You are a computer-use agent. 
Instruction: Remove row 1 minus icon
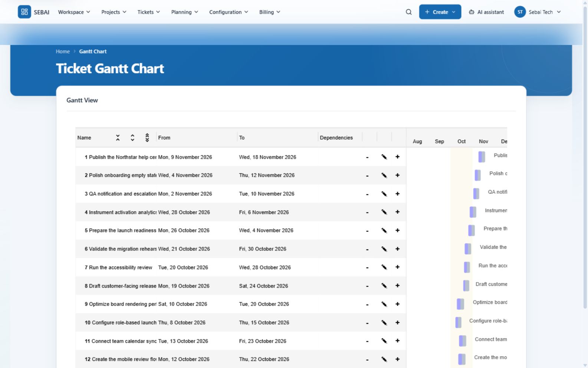[367, 157]
